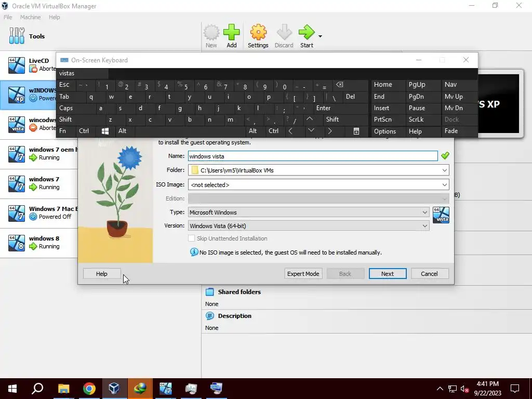Select the wINDOWS XP machine icon
532x399 pixels.
pyautogui.click(x=17, y=95)
